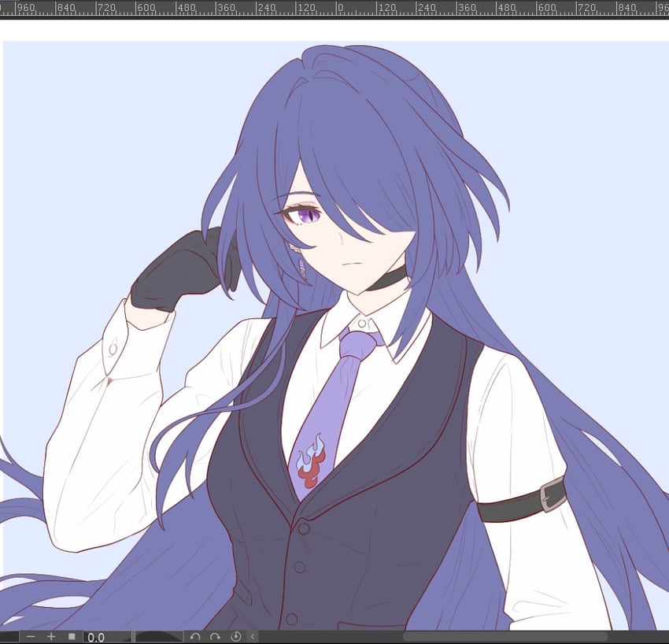Reset canvas rotation with the circular icon
The height and width of the screenshot is (644, 669).
coord(235,637)
